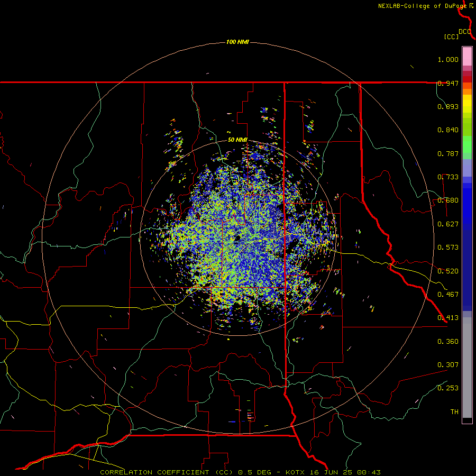Viewport: 476px width, 476px height.
Task: Click the 0.253 scale value
Action: pyautogui.click(x=448, y=388)
